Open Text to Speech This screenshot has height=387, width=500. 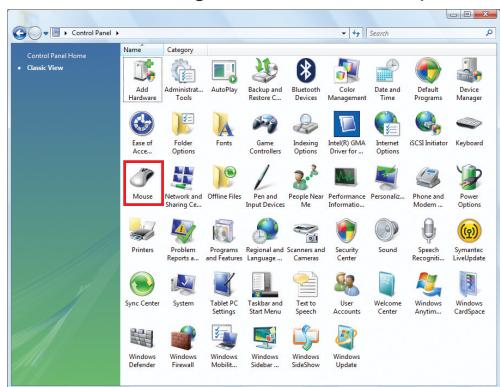tap(306, 293)
